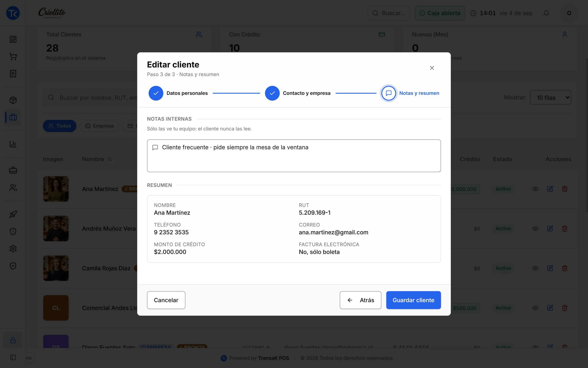Edit Camila Rojas Díaz row pencil icon
This screenshot has width=588, height=368.
(x=550, y=268)
